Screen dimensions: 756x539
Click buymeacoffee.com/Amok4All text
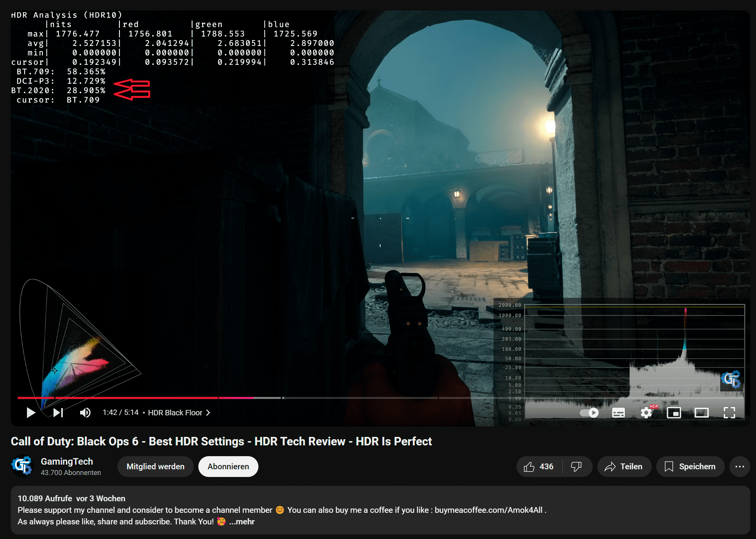pyautogui.click(x=489, y=510)
